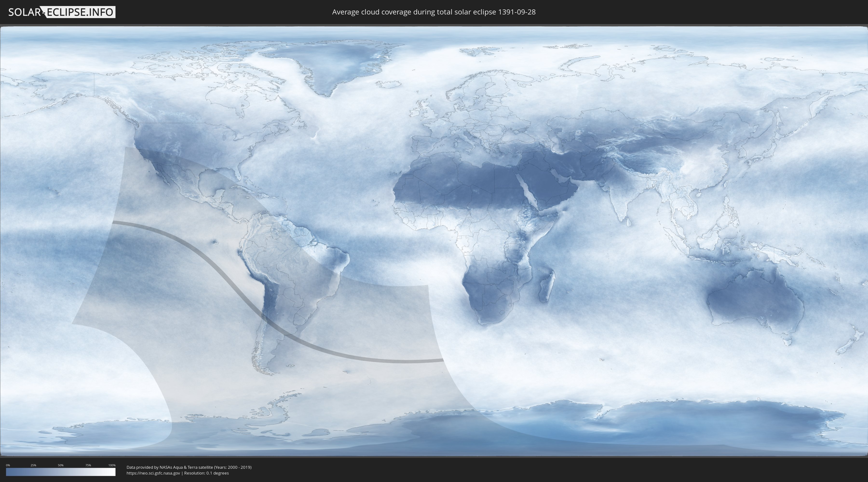Click the SOLAR-ECLIPSE.INFO logo

pyautogui.click(x=62, y=12)
